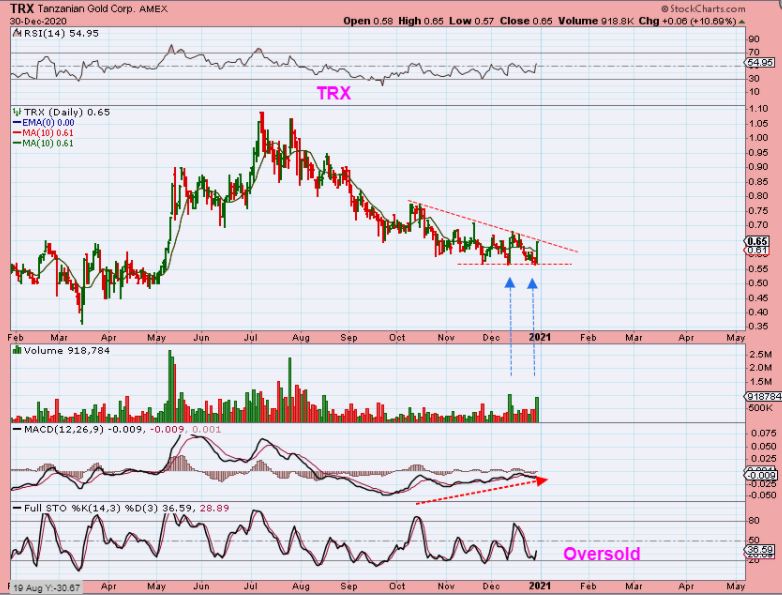
Task: Click the red MA(10) legend line marker
Action: (17, 133)
